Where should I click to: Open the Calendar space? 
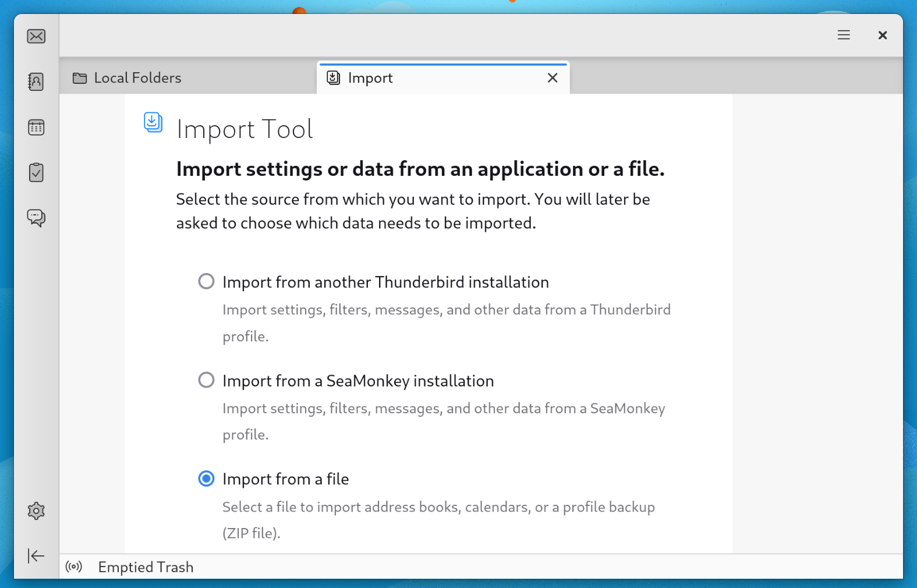point(36,127)
